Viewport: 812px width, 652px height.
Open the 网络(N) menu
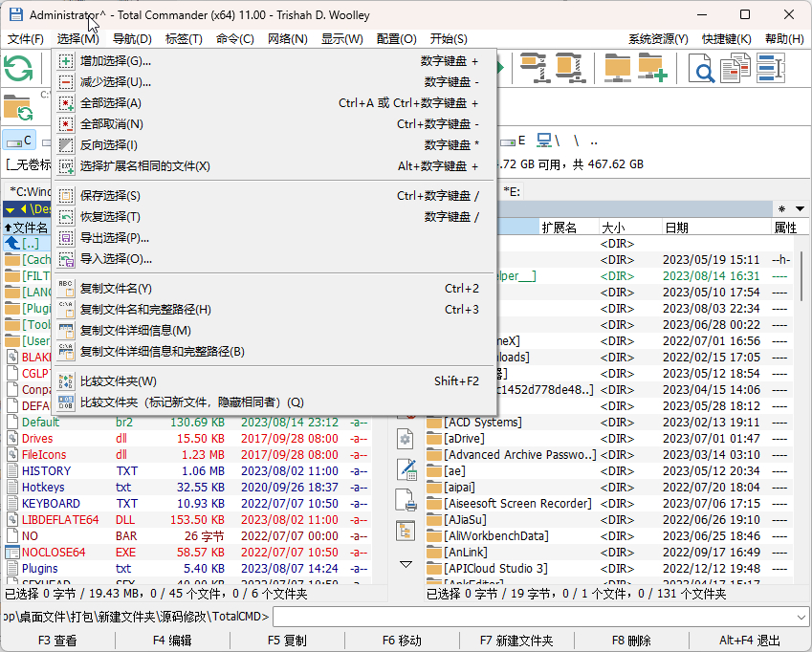pos(288,39)
